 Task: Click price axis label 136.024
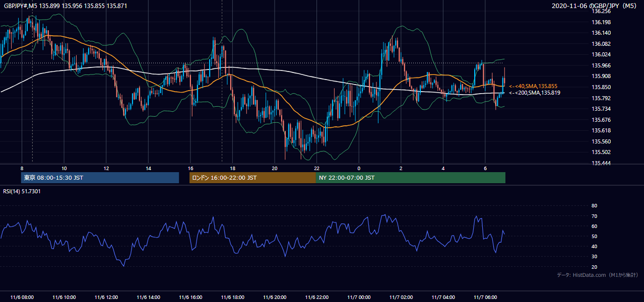coord(601,54)
